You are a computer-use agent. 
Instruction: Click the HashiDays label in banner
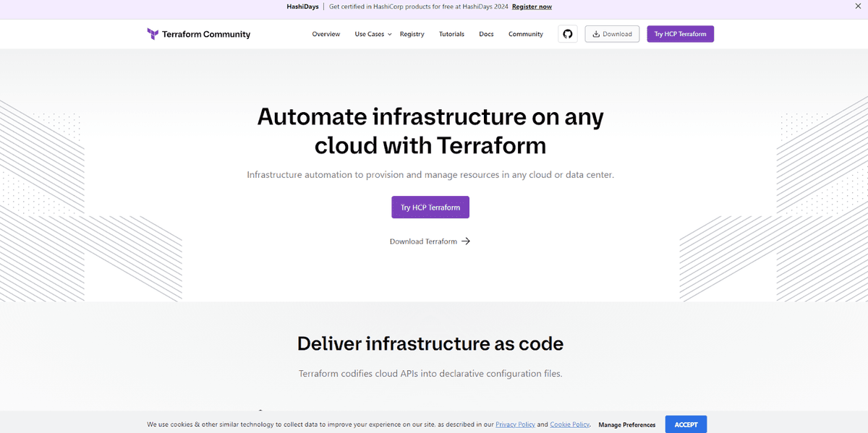click(302, 7)
